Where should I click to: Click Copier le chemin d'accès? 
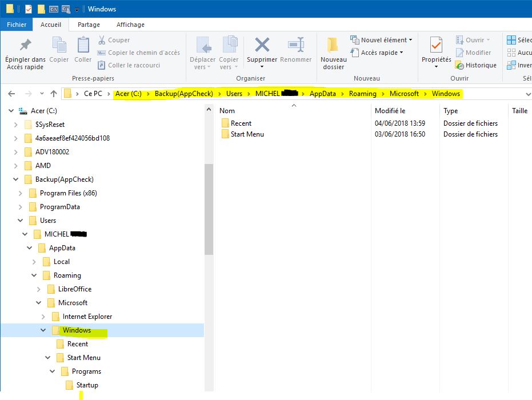(139, 53)
